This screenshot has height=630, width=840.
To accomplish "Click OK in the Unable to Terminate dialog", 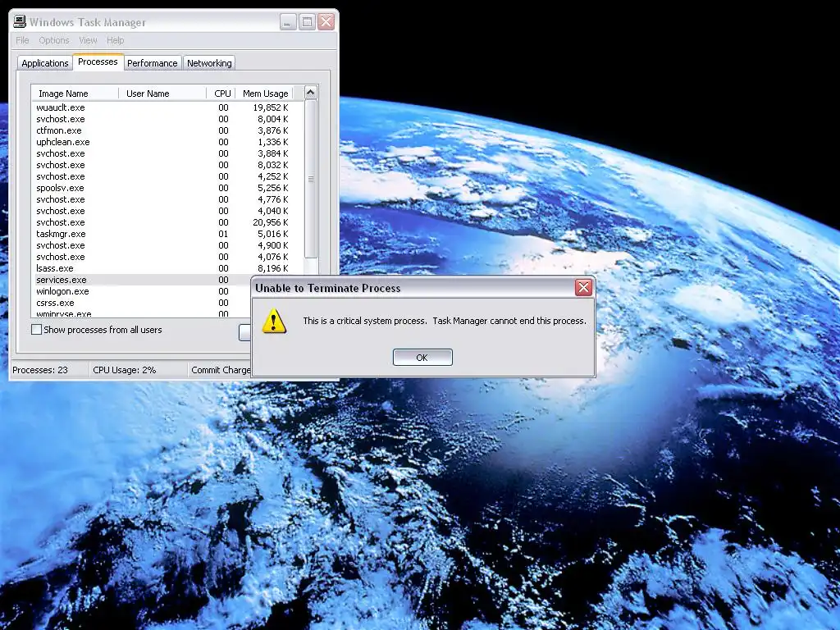I will click(x=422, y=358).
